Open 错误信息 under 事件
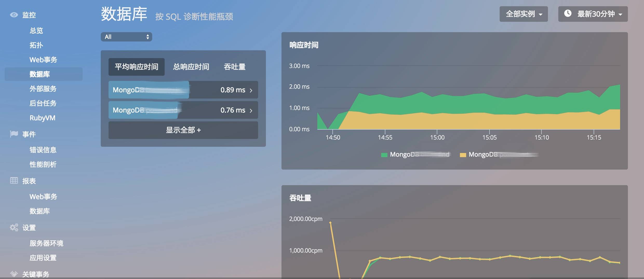The height and width of the screenshot is (279, 644). point(43,150)
